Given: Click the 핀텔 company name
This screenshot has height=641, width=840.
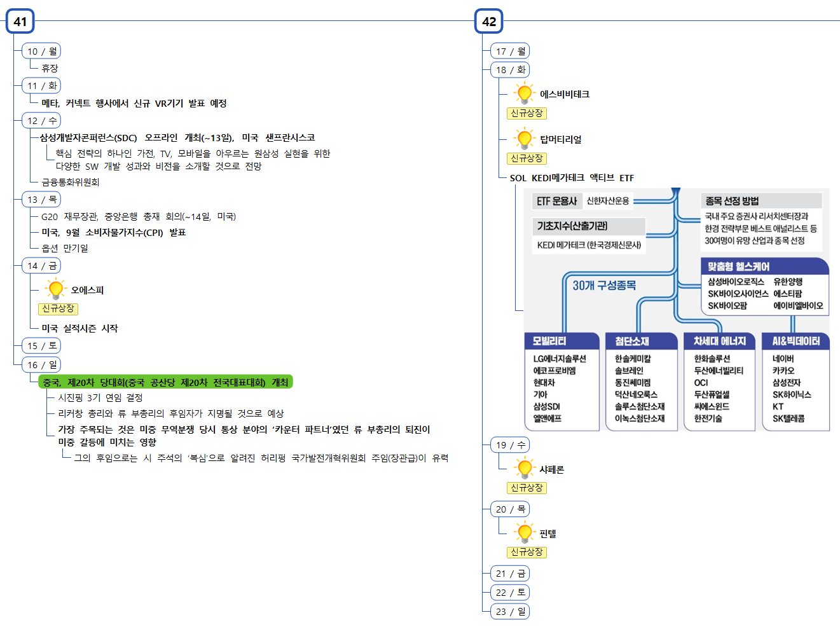Looking at the screenshot, I should point(547,534).
